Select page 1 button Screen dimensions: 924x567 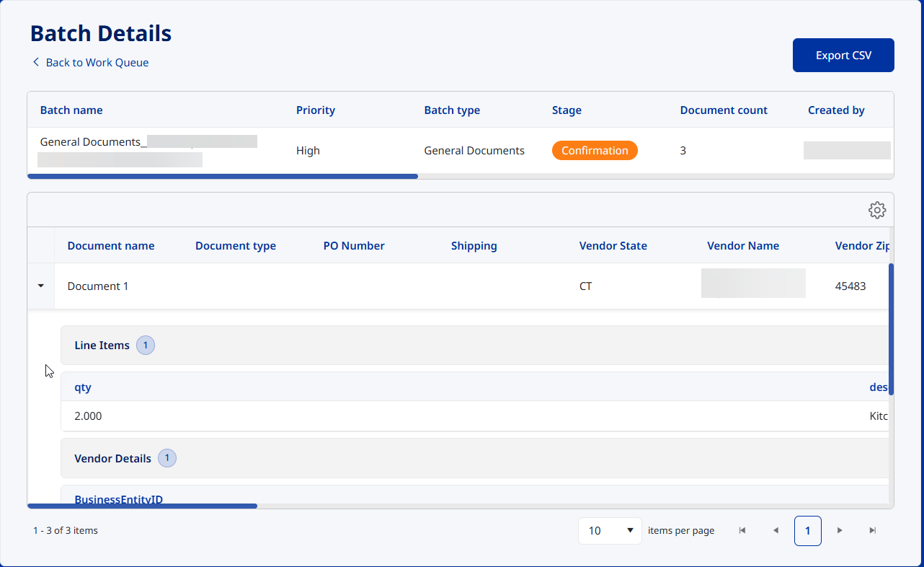(x=807, y=530)
